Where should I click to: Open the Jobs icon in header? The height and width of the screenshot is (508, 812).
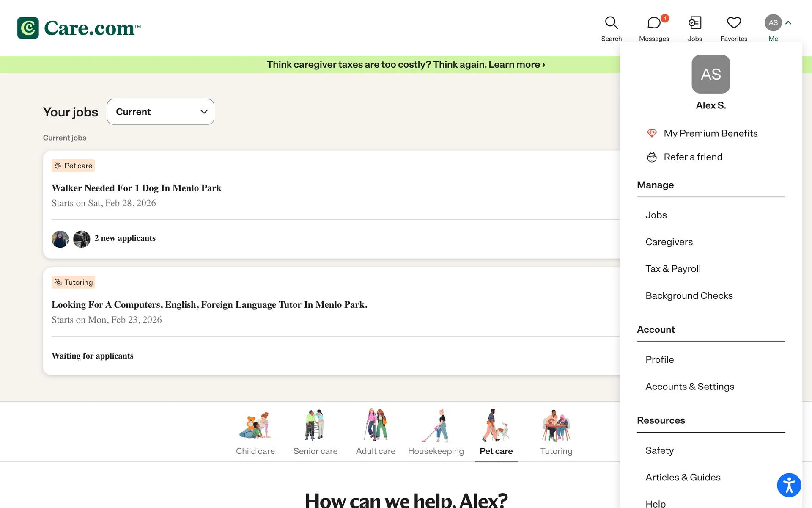(x=694, y=23)
